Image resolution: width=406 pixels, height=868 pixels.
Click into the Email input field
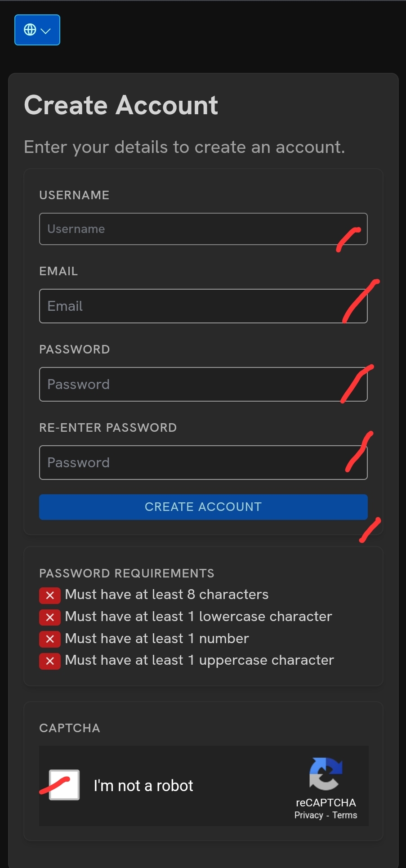click(203, 306)
